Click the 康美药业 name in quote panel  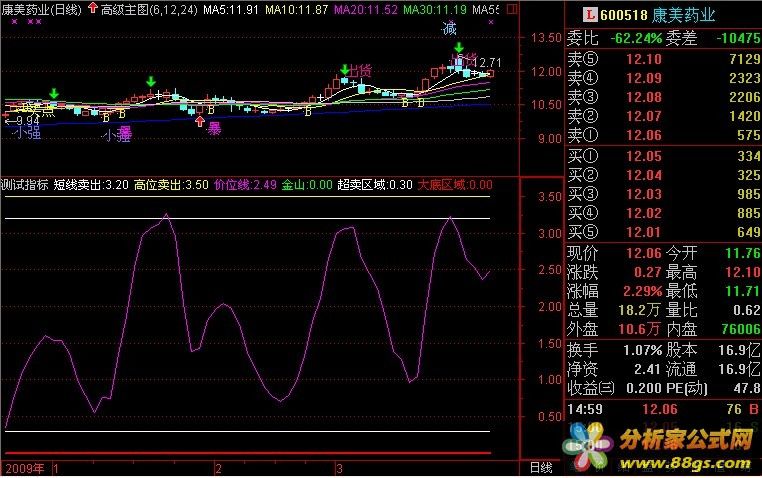click(683, 16)
